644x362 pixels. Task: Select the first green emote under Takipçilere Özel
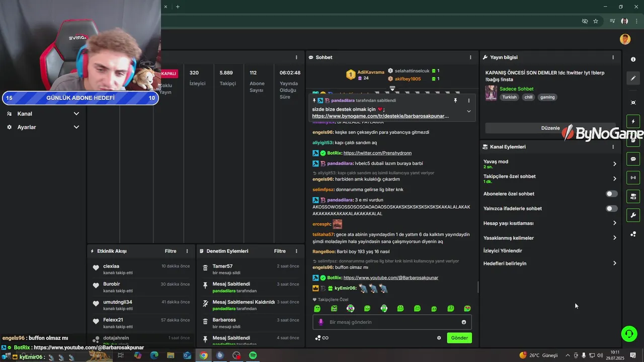pos(317,308)
